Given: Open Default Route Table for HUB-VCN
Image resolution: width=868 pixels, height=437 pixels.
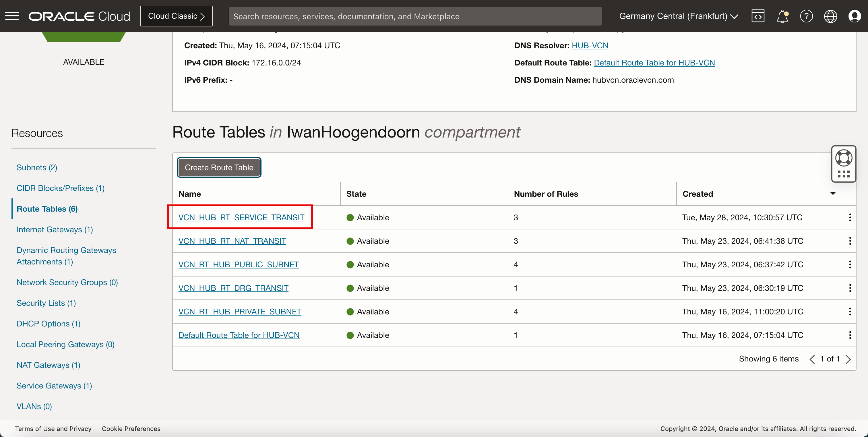Looking at the screenshot, I should click(x=239, y=335).
